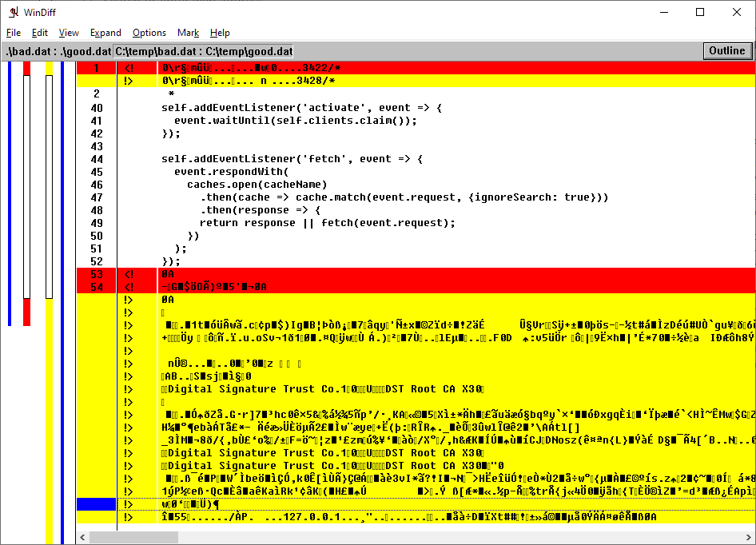Click the '<!' marker on line 1
The width and height of the screenshot is (756, 545).
tap(128, 68)
